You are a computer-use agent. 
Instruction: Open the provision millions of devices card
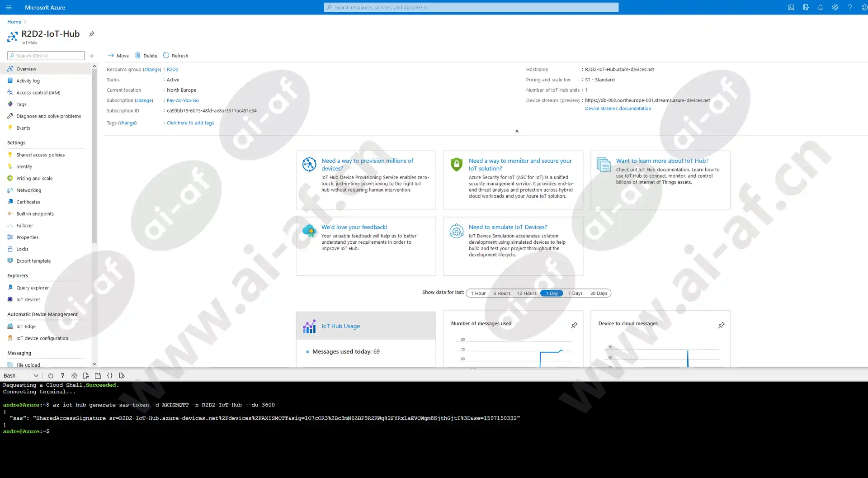tap(366, 180)
